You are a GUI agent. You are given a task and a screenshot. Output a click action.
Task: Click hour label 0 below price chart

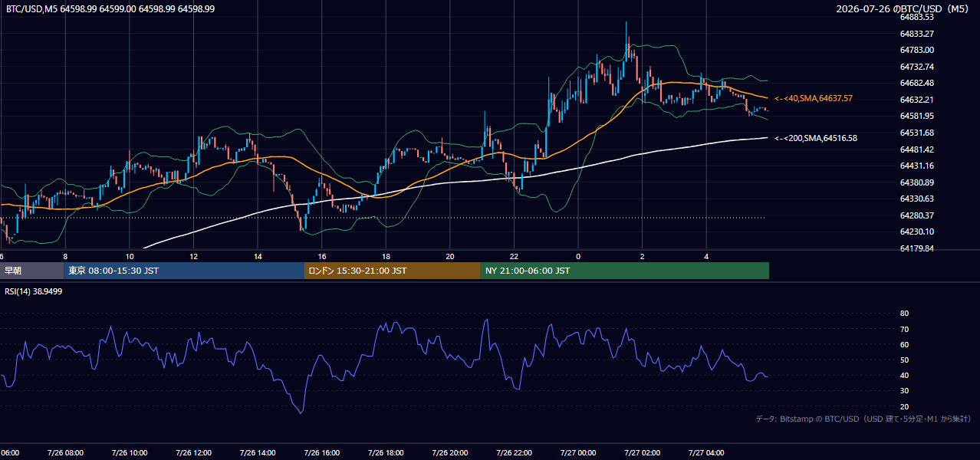(x=578, y=256)
